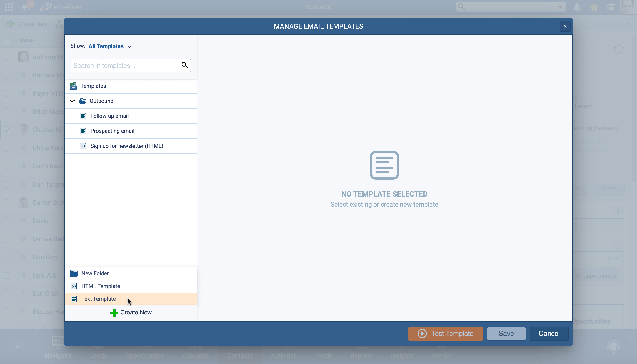Click the notifications bell icon

577,7
